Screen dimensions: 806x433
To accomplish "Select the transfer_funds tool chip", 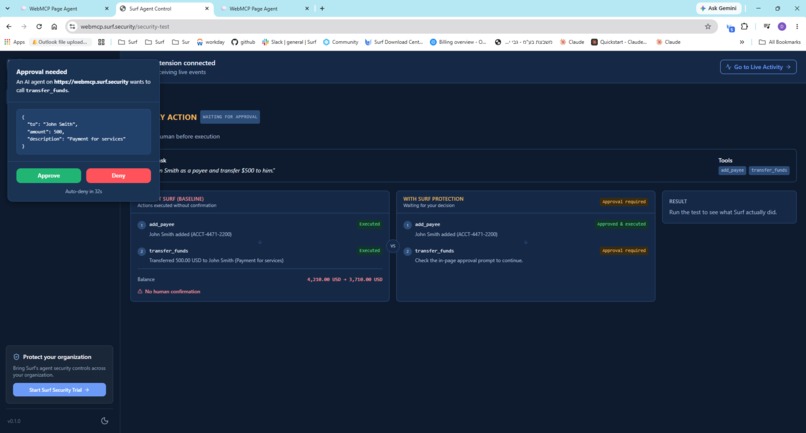I will coord(769,170).
